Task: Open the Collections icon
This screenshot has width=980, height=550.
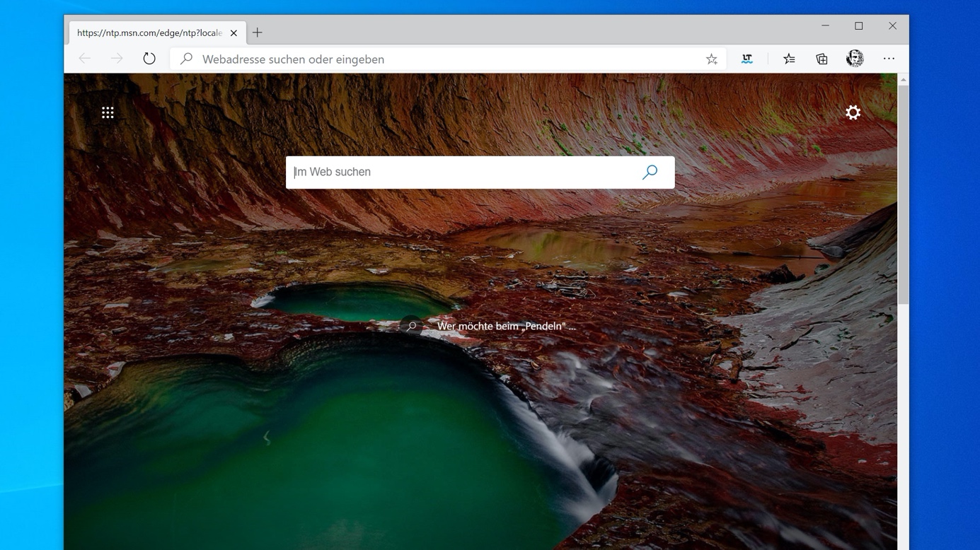Action: pyautogui.click(x=822, y=59)
